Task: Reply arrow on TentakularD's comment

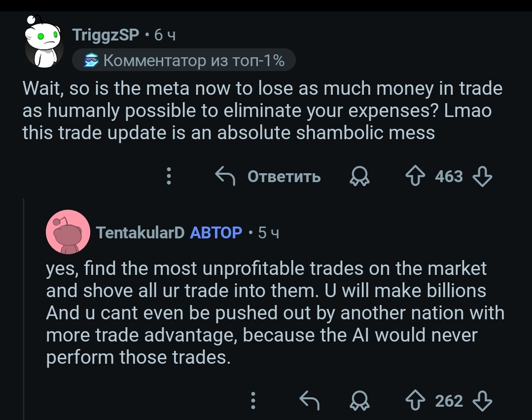Action: tap(310, 400)
